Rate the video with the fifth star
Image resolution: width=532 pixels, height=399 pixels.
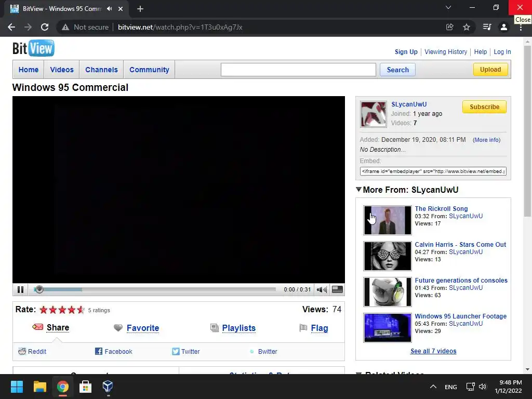click(81, 310)
